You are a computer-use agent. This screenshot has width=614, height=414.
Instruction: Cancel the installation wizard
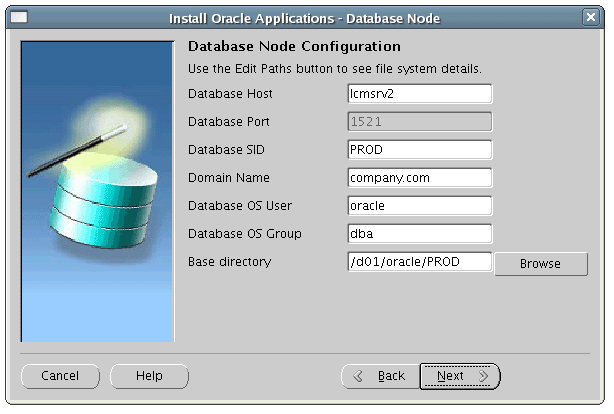[60, 376]
